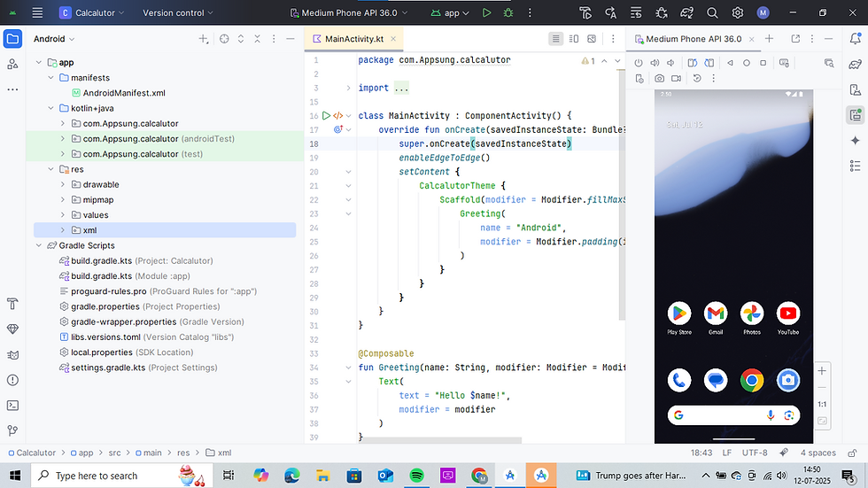Collapse Gradle Scripts node
Viewport: 868px width, 488px height.
(x=39, y=245)
